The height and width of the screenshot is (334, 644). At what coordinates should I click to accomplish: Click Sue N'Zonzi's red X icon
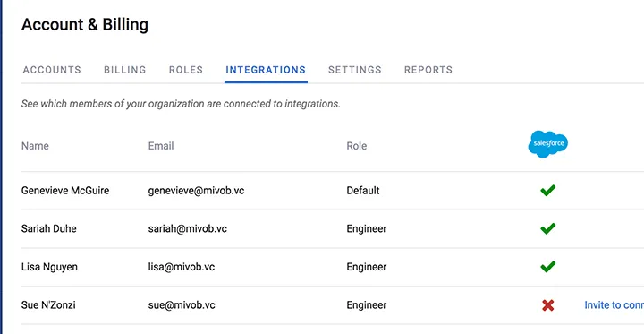[x=548, y=304]
